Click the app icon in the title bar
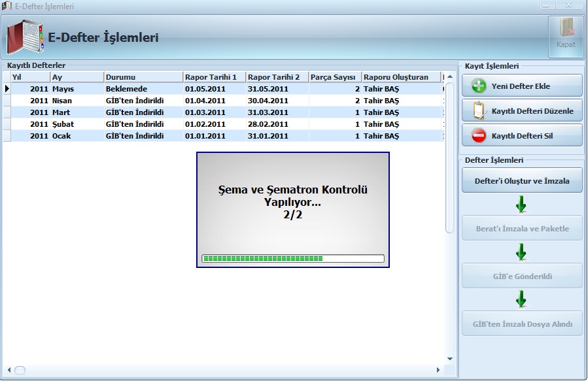 coord(7,6)
